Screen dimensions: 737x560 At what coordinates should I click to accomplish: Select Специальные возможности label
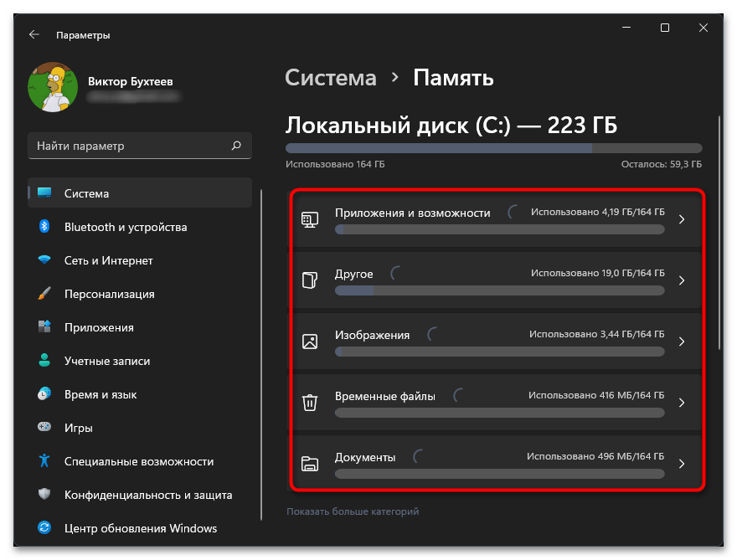pyautogui.click(x=139, y=461)
